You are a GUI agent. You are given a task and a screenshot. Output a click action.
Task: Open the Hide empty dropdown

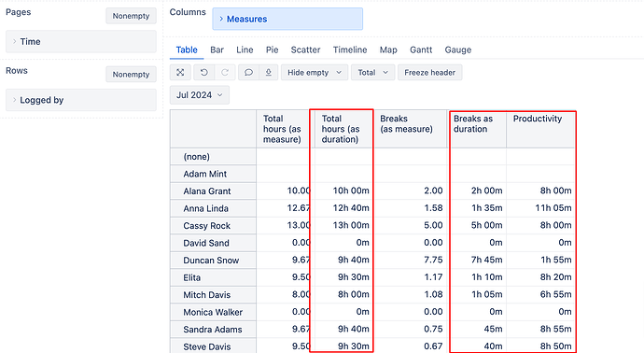click(315, 72)
